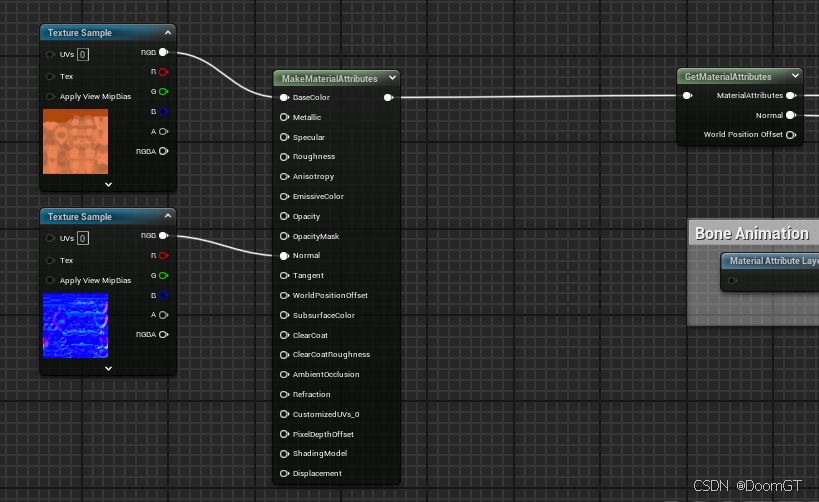Click red R output pin of bottom Texture Sample

click(x=163, y=255)
